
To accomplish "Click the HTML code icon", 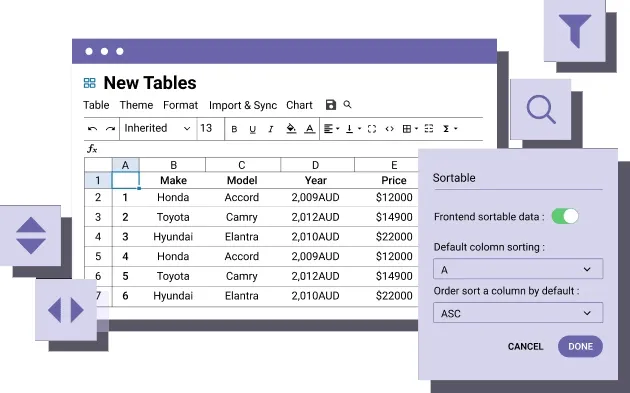I will pos(389,129).
